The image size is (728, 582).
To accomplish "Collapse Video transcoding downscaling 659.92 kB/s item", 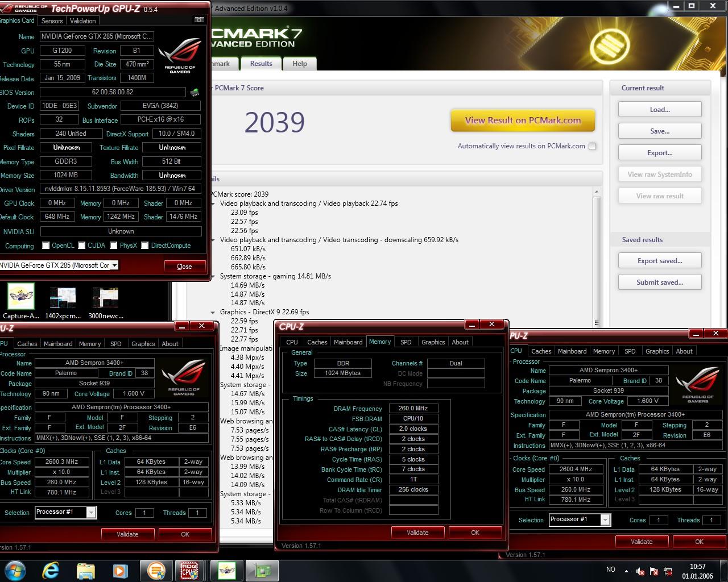I will [x=213, y=240].
